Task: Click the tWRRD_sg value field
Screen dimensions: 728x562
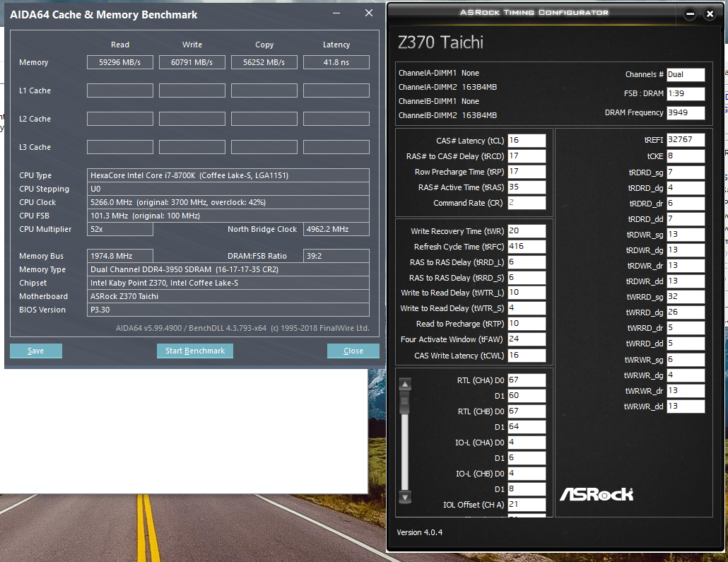Action: pyautogui.click(x=686, y=297)
